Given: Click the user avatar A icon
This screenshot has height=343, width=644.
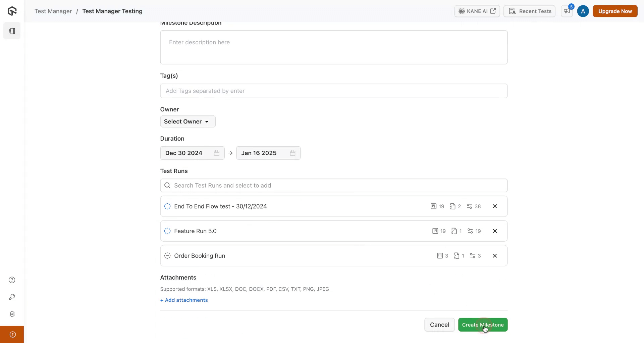Looking at the screenshot, I should (x=583, y=11).
